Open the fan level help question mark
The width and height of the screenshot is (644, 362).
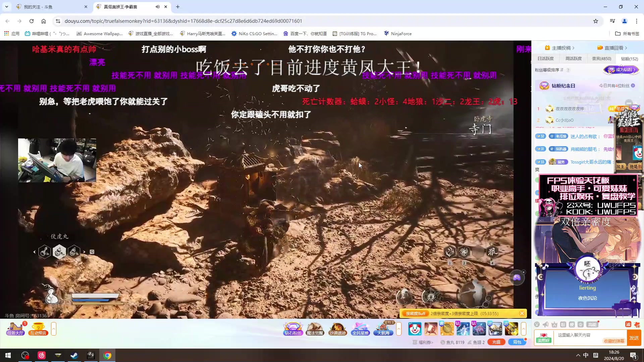[568, 70]
